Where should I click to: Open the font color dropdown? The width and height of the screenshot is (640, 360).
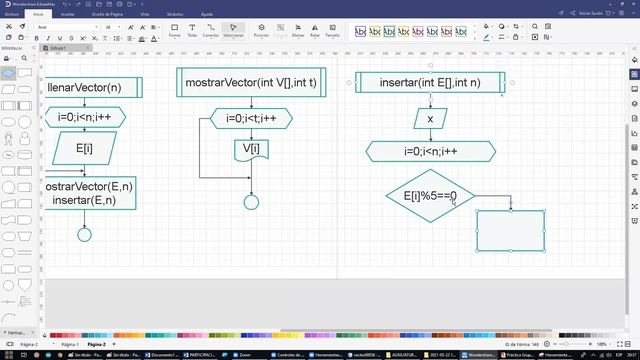[155, 39]
